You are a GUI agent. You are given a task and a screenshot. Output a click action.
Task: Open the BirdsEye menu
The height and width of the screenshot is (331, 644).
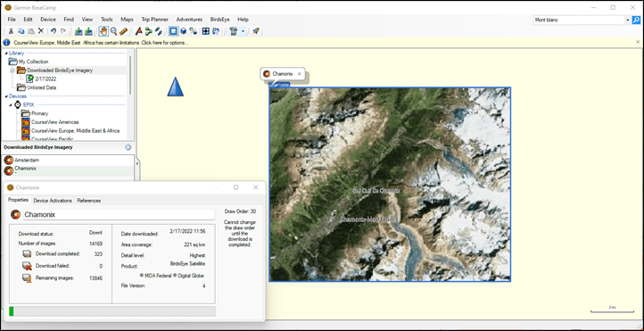click(220, 20)
